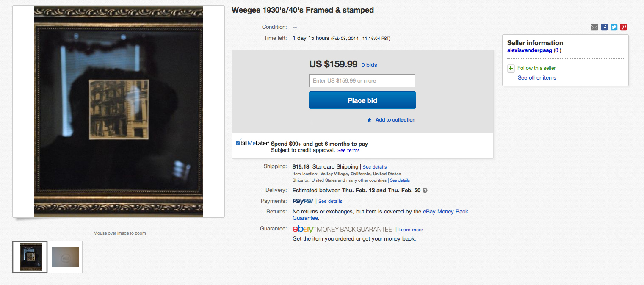
Task: Click the PayPal logo
Action: (x=303, y=201)
